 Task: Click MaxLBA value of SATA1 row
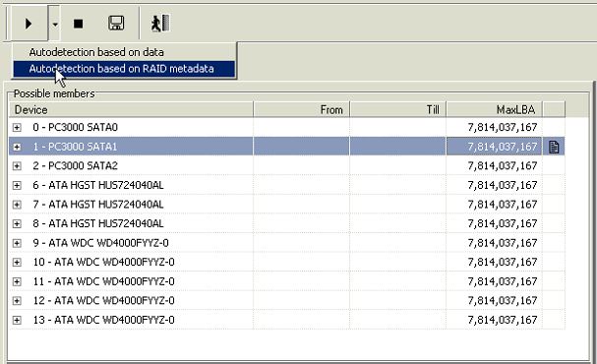coord(503,147)
